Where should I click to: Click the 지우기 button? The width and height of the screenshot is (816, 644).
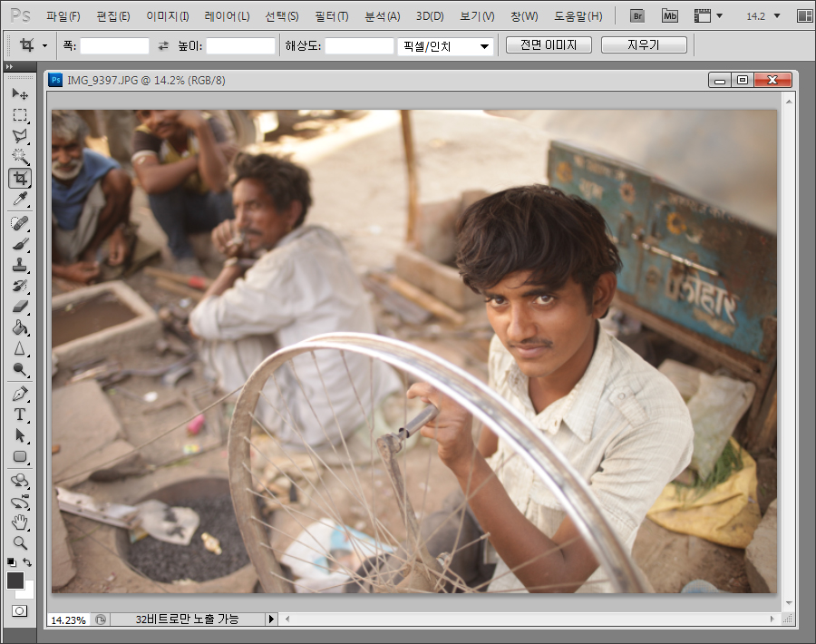pyautogui.click(x=644, y=44)
